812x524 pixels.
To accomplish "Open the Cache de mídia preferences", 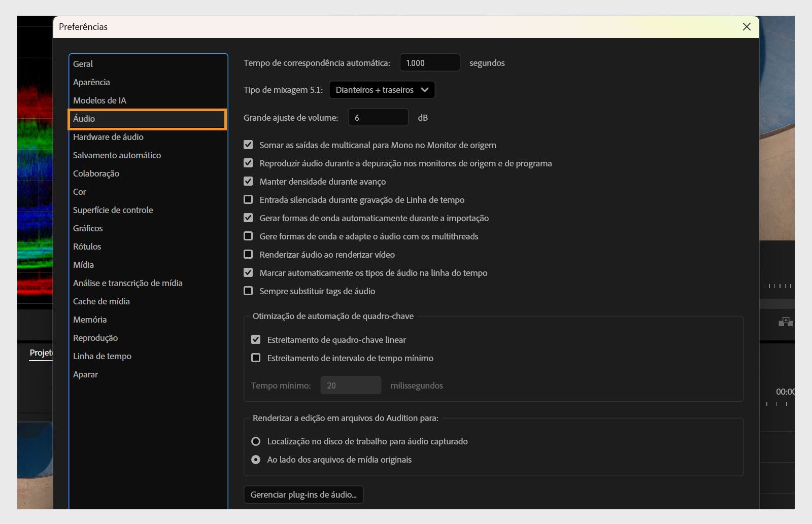I will (x=100, y=301).
